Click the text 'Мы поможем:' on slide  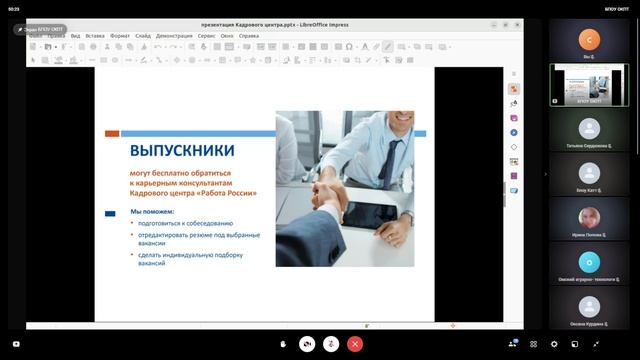click(x=152, y=211)
